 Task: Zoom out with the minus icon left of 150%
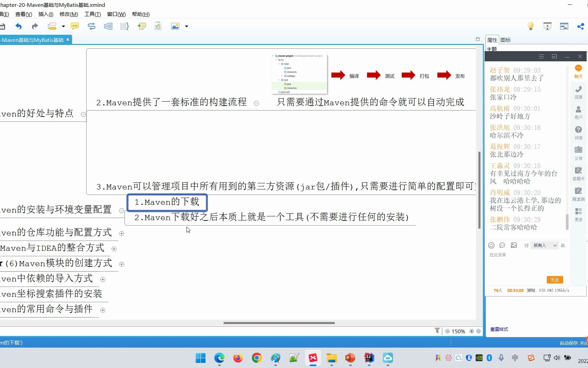click(x=447, y=331)
